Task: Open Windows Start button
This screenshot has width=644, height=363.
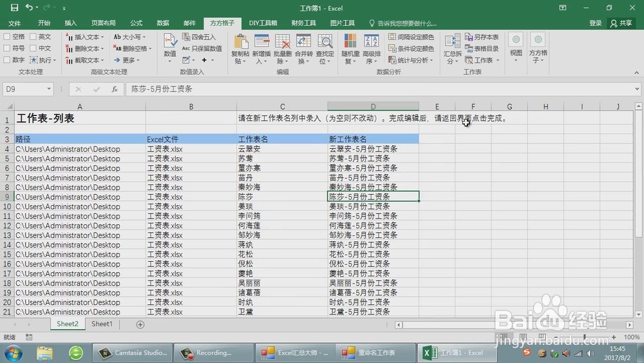Action: click(14, 353)
